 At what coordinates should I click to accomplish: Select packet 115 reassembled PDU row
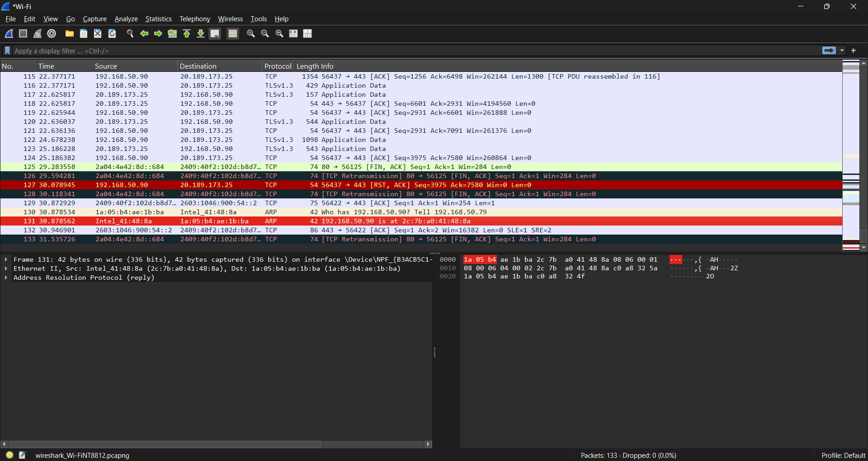tap(421, 76)
